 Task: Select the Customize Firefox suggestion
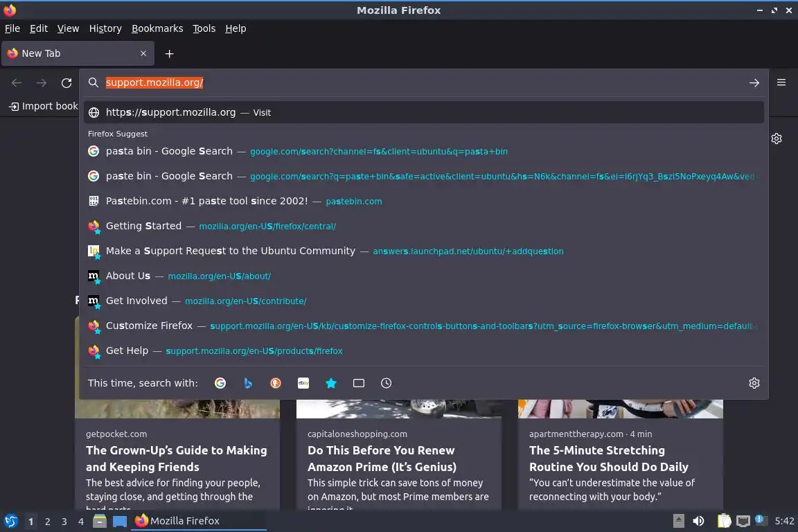point(423,326)
